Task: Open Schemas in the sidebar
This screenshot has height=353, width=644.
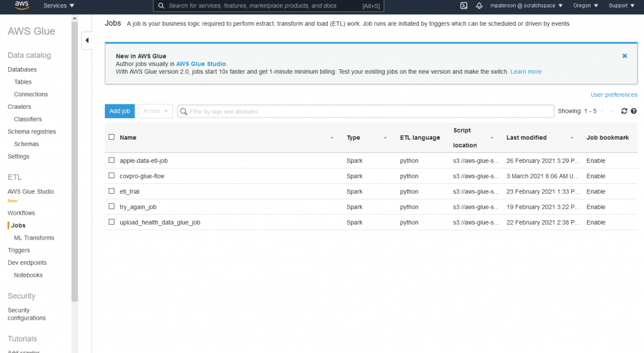Action: click(26, 144)
